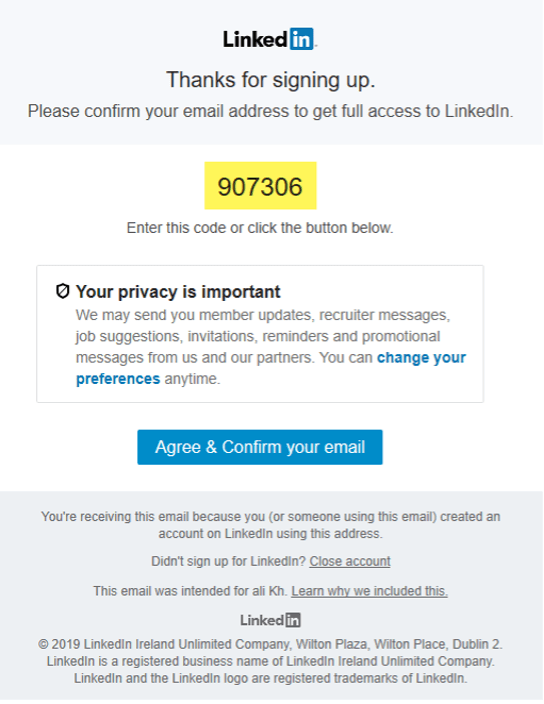Click the 'Didn't sign up for LinkedIn?' text
Image resolution: width=544 pixels, height=704 pixels.
point(228,561)
